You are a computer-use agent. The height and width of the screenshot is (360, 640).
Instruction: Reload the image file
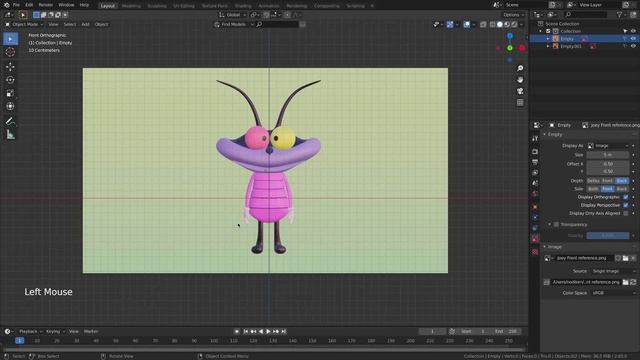(x=633, y=282)
